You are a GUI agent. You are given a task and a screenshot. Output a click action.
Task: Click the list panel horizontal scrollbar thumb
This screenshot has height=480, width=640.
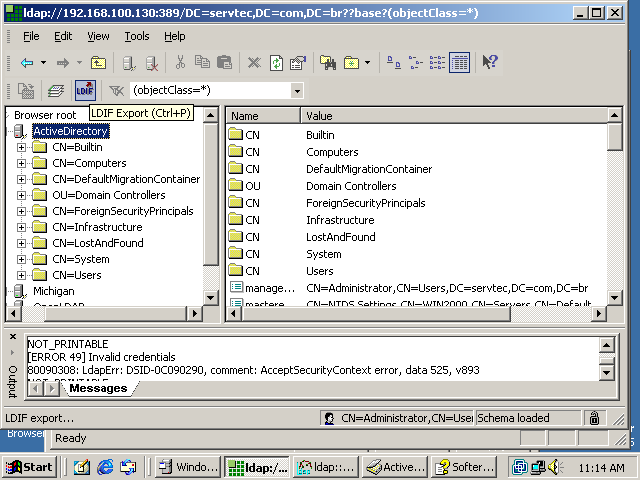[x=376, y=313]
